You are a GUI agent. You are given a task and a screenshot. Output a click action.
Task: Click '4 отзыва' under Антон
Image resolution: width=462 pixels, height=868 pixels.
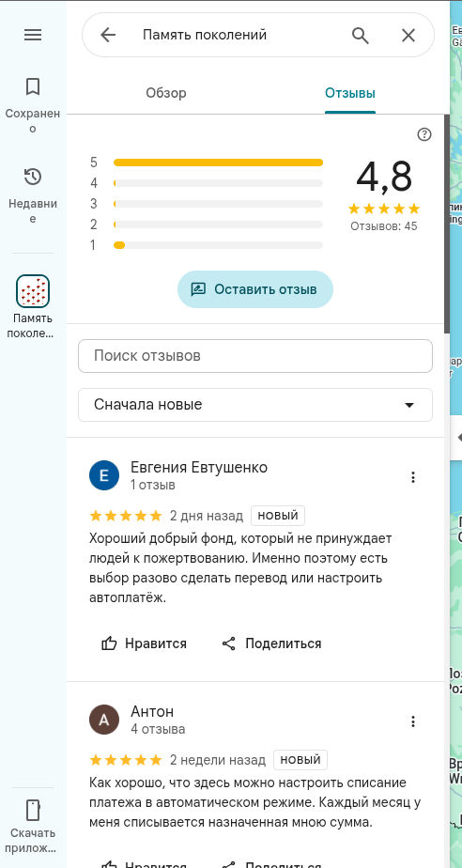click(x=159, y=729)
